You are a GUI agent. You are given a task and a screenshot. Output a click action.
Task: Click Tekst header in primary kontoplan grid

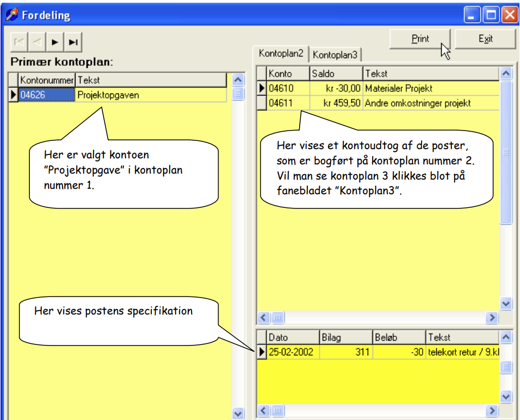(151, 80)
